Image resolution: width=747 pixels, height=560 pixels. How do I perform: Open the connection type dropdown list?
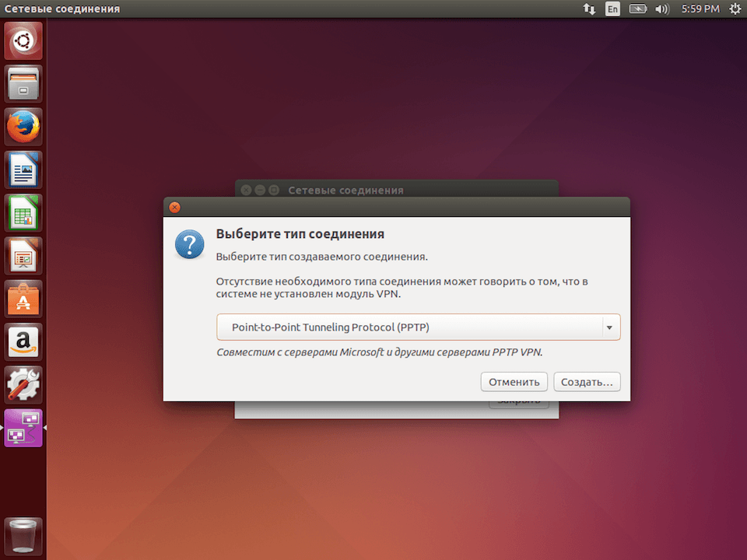[418, 327]
